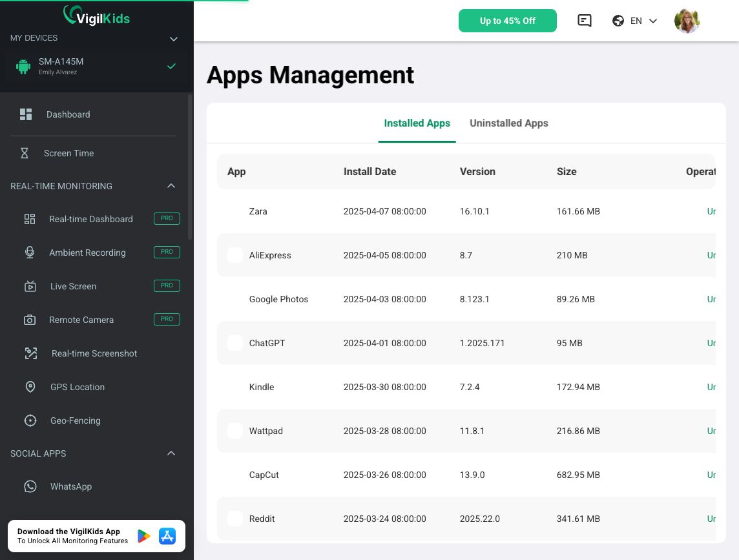Click the PRO badge beside Ambient Recording
Image resolution: width=739 pixels, height=560 pixels.
(167, 252)
